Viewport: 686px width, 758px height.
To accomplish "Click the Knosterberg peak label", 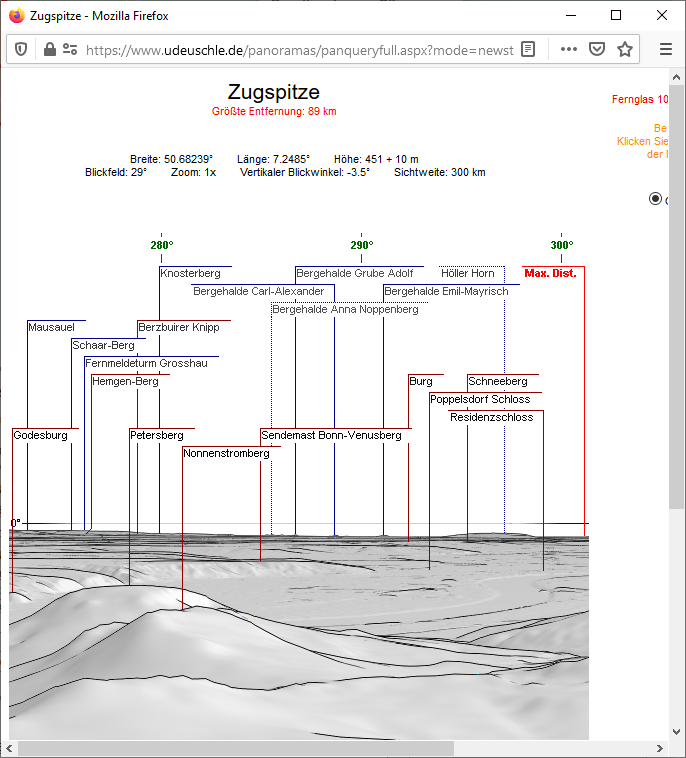I will tap(190, 273).
